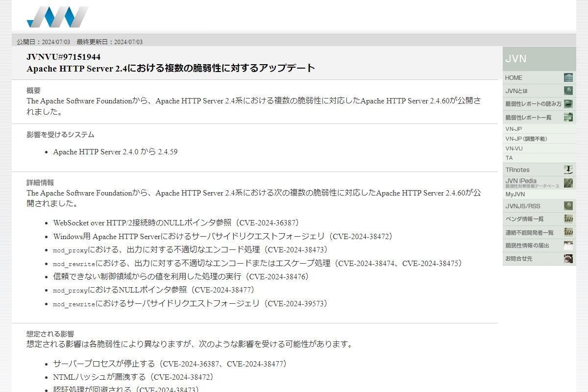588x392 pixels.
Task: Select the VN-JP sidebar link
Action: point(514,129)
